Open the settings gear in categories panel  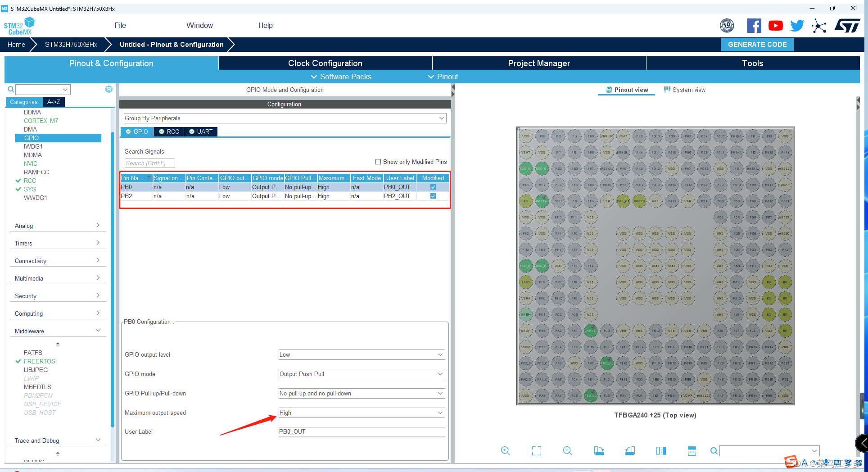click(109, 89)
